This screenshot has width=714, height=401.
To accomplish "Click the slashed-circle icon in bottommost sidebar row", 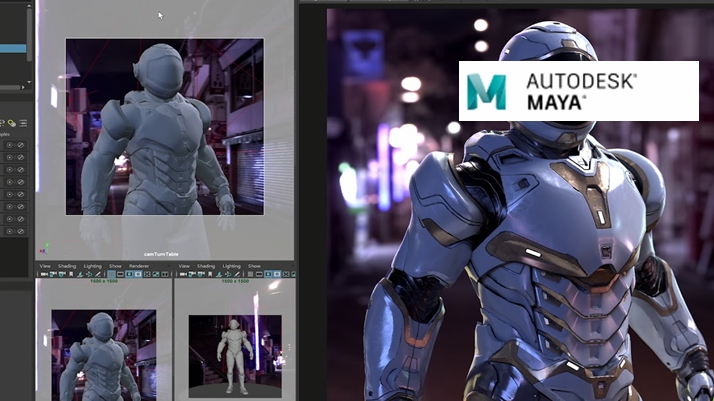I will click(20, 231).
